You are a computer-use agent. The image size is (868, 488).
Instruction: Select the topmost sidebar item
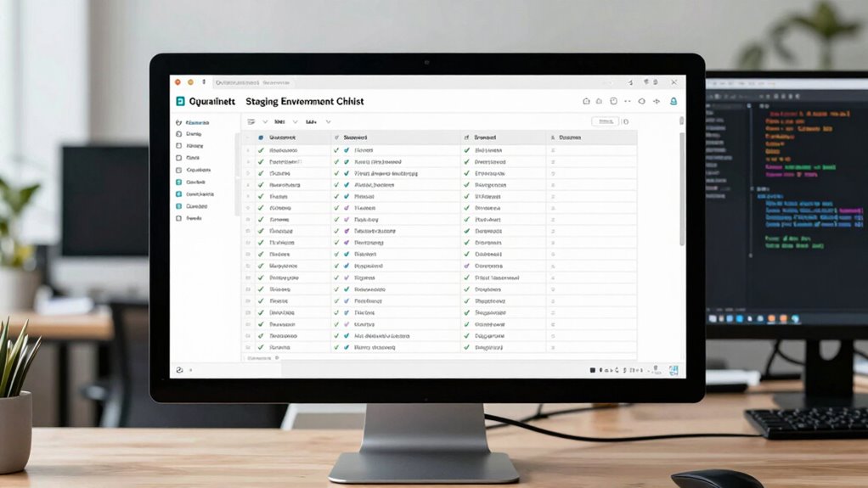pyautogui.click(x=192, y=122)
